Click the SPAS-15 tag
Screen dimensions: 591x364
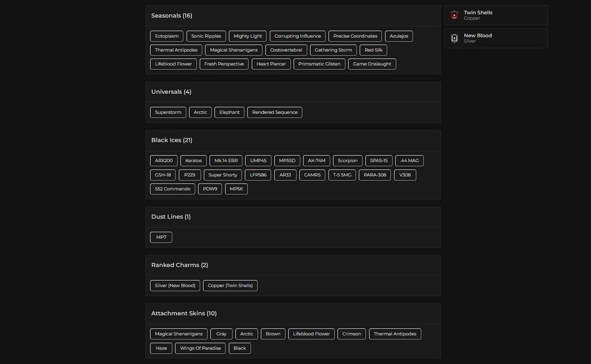(379, 161)
